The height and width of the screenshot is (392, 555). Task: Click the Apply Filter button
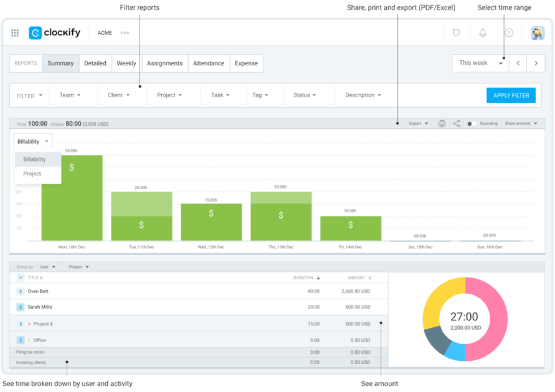coord(511,95)
